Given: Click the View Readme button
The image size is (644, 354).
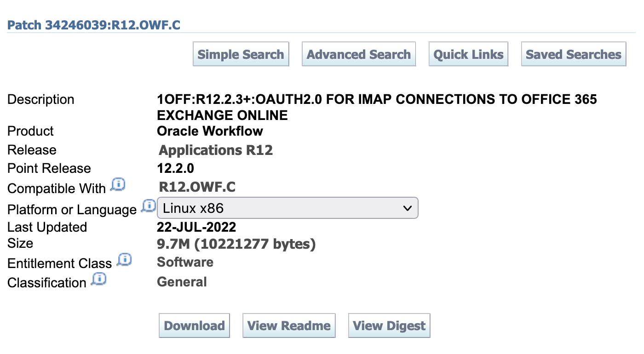Looking at the screenshot, I should pyautogui.click(x=289, y=325).
